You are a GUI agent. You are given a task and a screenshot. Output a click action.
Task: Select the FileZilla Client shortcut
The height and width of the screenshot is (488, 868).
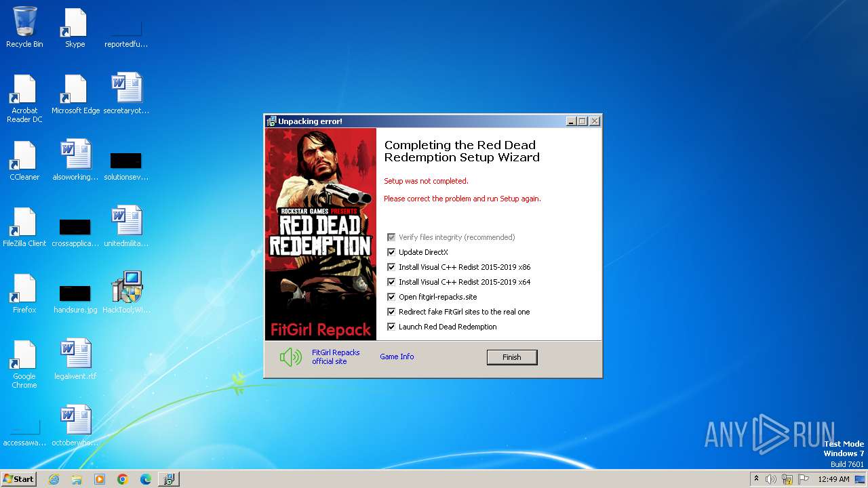(x=24, y=227)
